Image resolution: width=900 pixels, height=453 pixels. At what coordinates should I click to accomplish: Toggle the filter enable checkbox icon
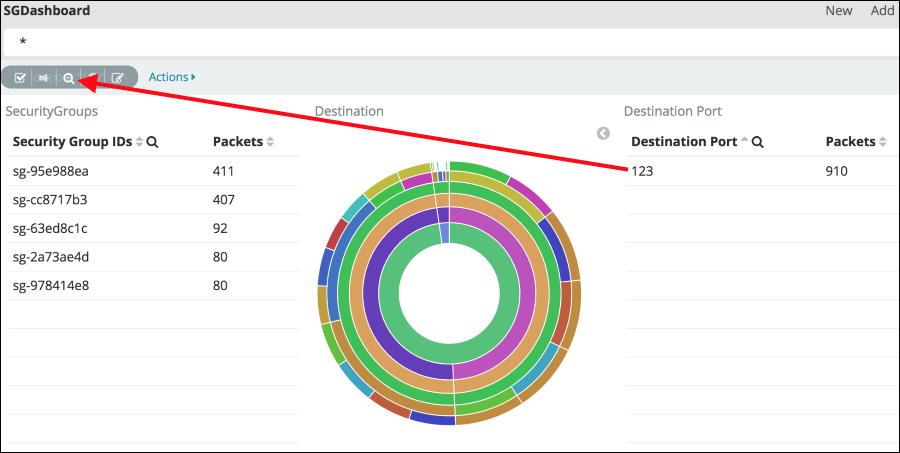click(x=20, y=78)
